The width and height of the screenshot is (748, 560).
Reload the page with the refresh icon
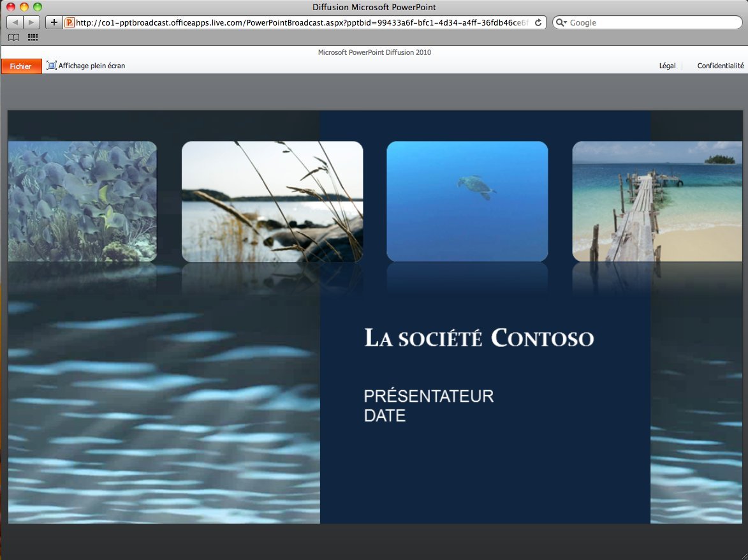tap(538, 22)
